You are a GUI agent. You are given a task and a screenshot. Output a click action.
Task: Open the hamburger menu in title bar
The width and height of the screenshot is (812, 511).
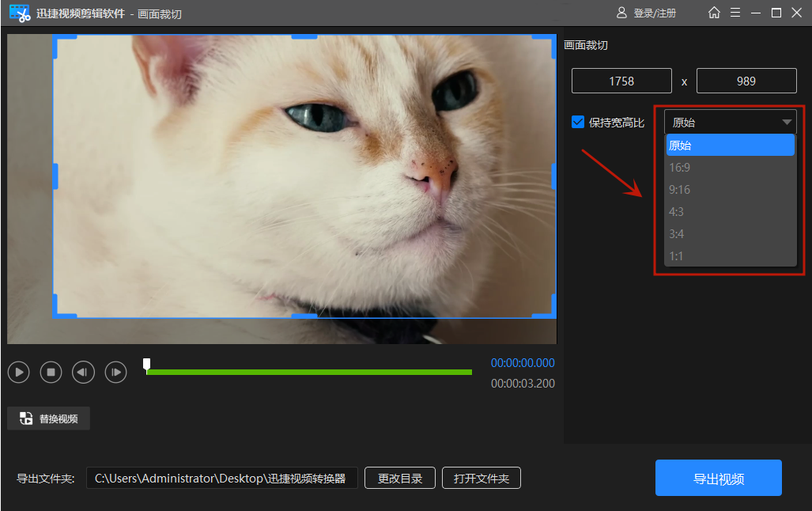tap(735, 13)
